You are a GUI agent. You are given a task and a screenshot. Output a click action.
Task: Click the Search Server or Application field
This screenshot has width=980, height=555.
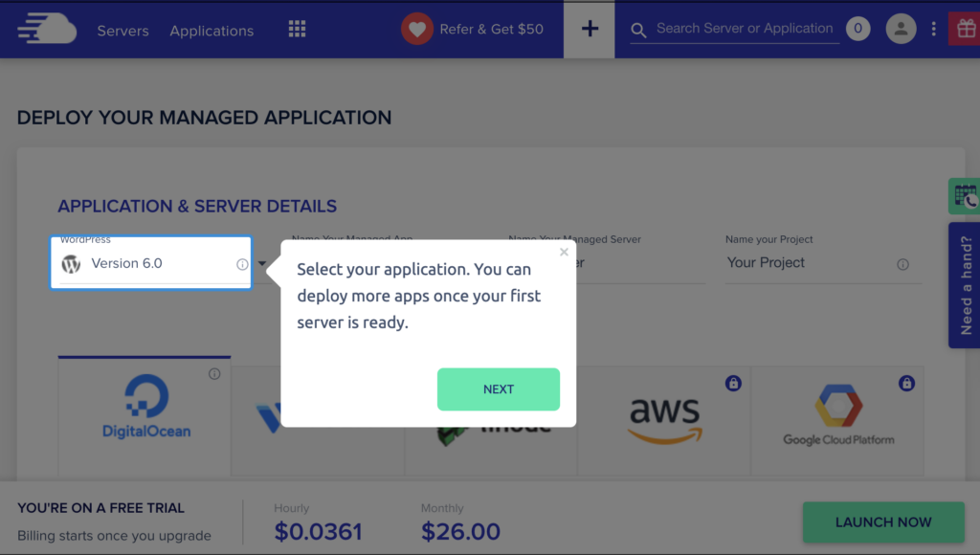(x=745, y=29)
